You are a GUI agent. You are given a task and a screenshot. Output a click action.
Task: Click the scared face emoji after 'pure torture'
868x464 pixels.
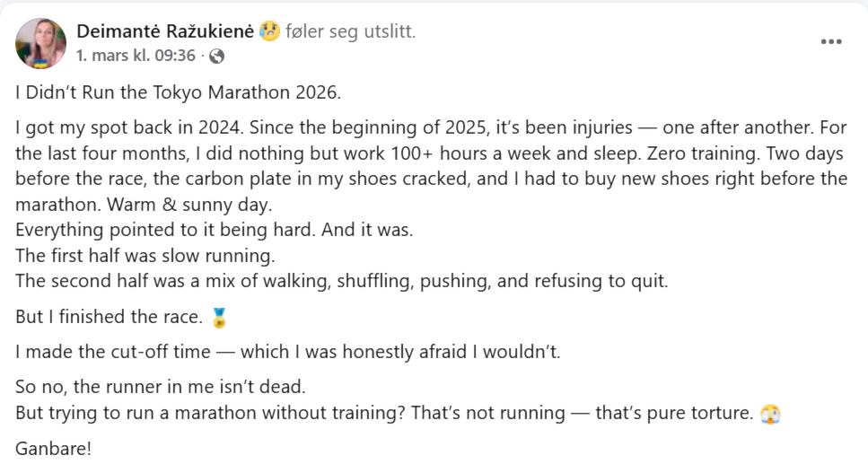click(x=770, y=414)
